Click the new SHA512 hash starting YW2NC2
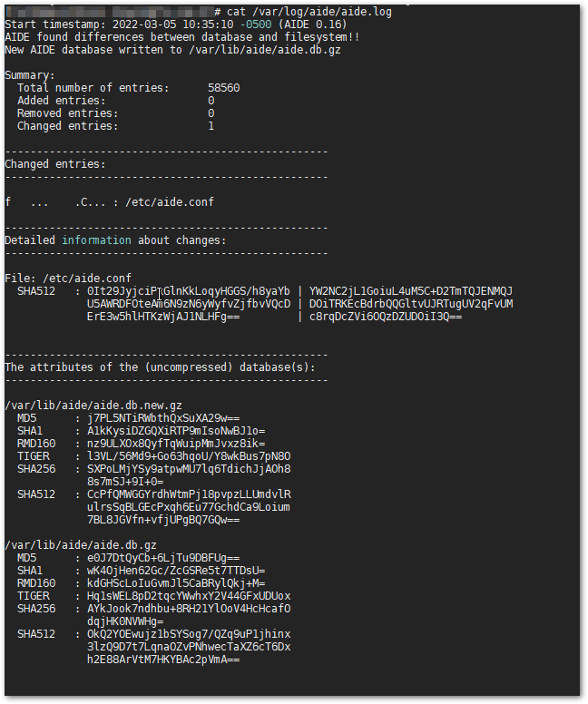Viewport: 588px width, 704px height. [411, 304]
